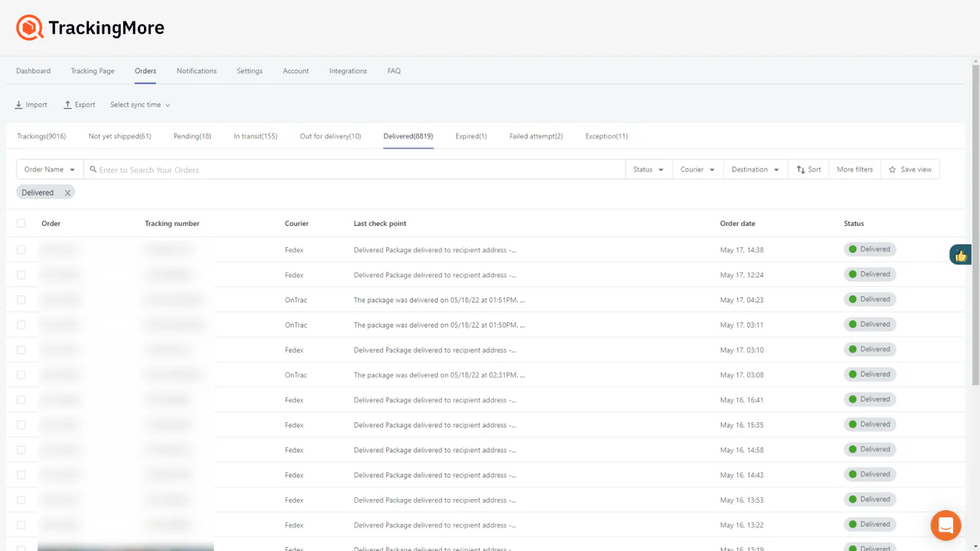Click the thumbs-up feedback icon
This screenshot has height=551, width=980.
point(961,256)
